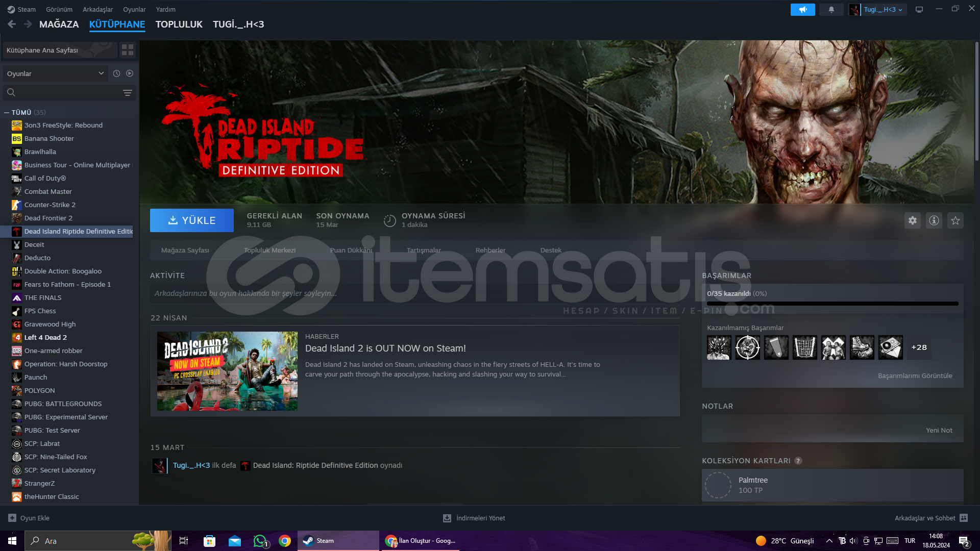980x551 pixels.
Task: Open the Arkadaşlar menu
Action: tap(97, 9)
